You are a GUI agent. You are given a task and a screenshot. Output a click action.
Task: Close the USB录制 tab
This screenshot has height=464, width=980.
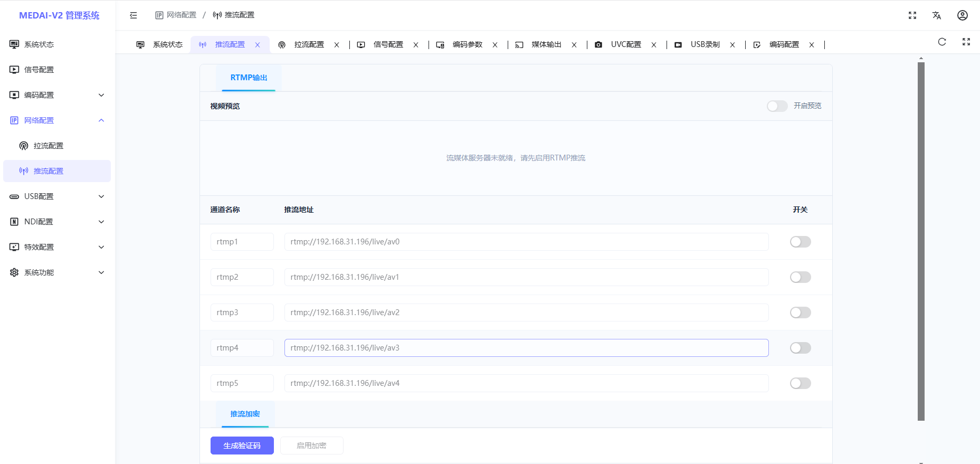coord(732,45)
